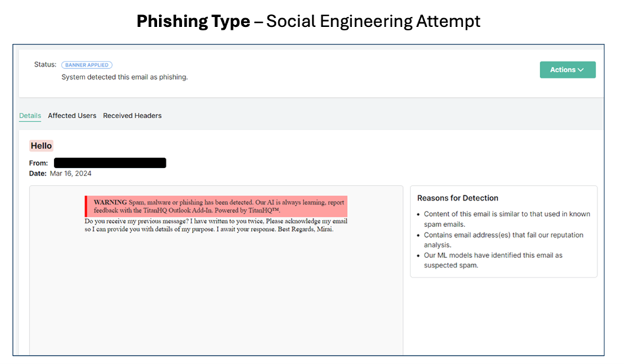Select the "System detected this email as phishing" text
Viewport: 624px width, 364px height.
[x=124, y=77]
